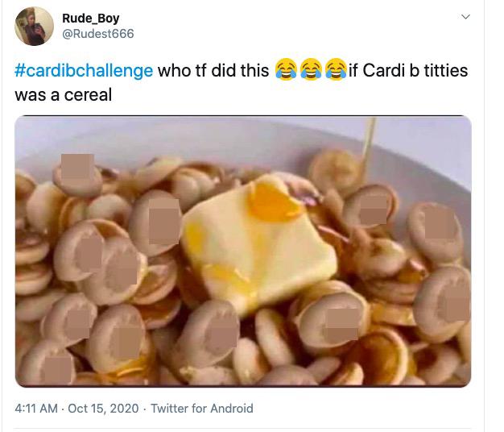This screenshot has height=432, width=504.
Task: Click the third laughing emoji
Action: point(336,69)
